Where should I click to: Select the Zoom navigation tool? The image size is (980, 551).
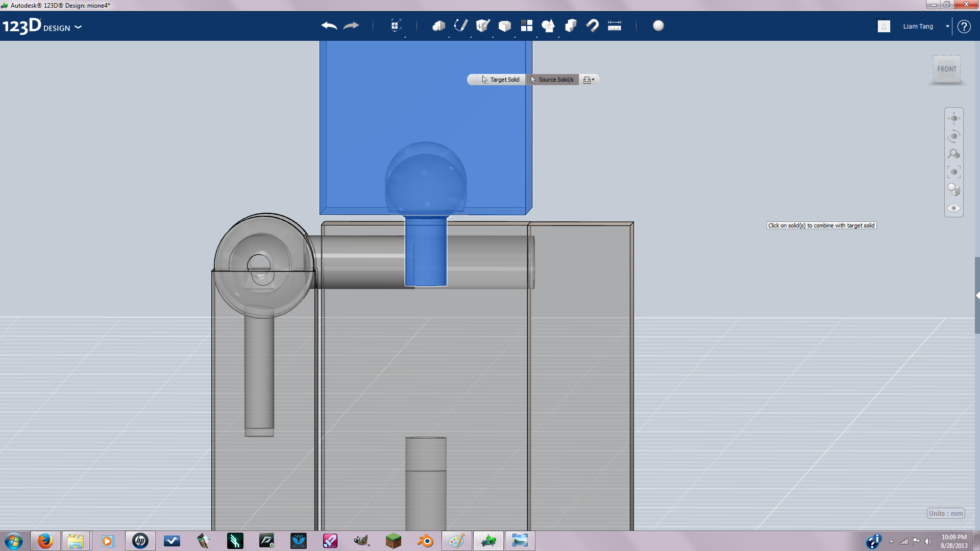click(953, 154)
